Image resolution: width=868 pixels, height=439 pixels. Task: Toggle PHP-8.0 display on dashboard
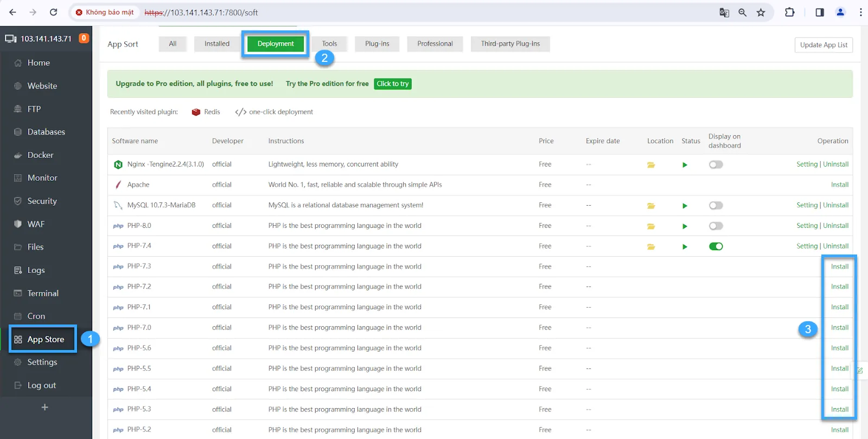(x=716, y=226)
